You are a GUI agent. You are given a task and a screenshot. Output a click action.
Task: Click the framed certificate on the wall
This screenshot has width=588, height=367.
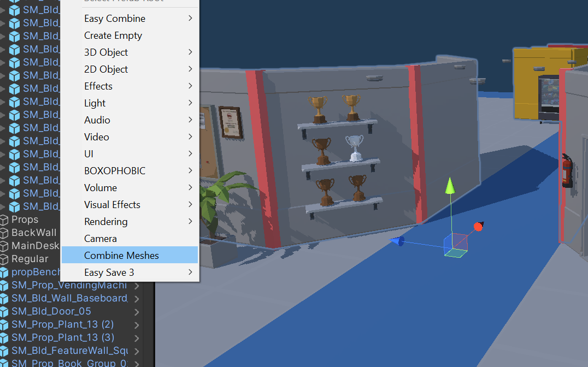point(230,122)
